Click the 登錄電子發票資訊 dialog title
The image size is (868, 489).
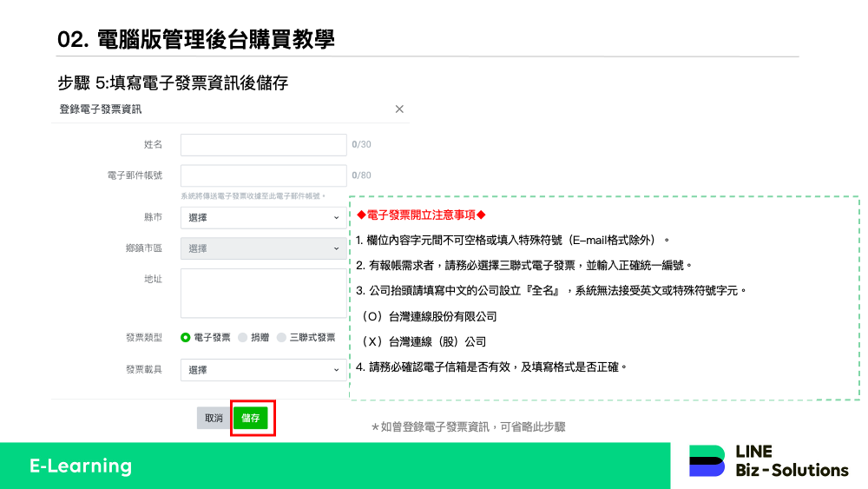(100, 109)
